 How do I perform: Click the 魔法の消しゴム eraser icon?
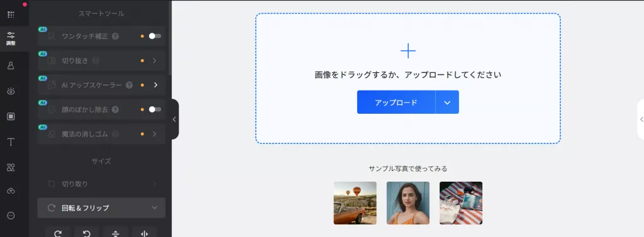pos(52,134)
